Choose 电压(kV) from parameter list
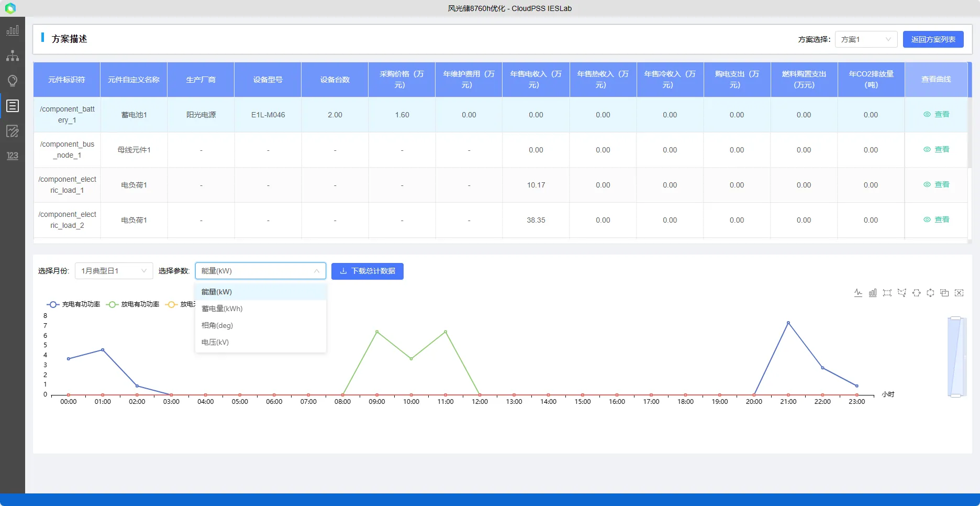Image resolution: width=980 pixels, height=506 pixels. click(260, 342)
